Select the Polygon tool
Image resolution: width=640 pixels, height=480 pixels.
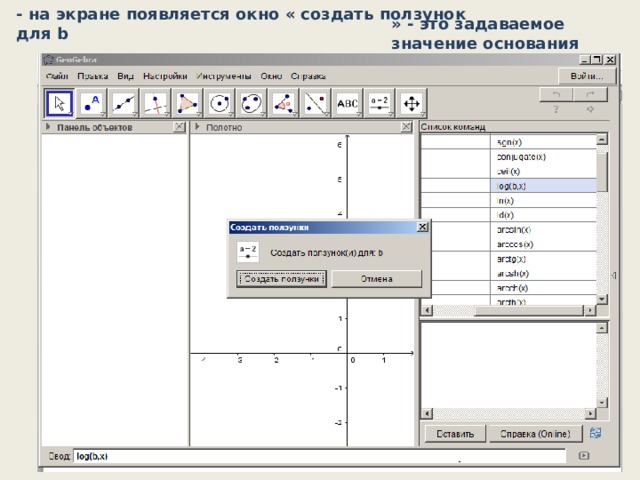(187, 103)
